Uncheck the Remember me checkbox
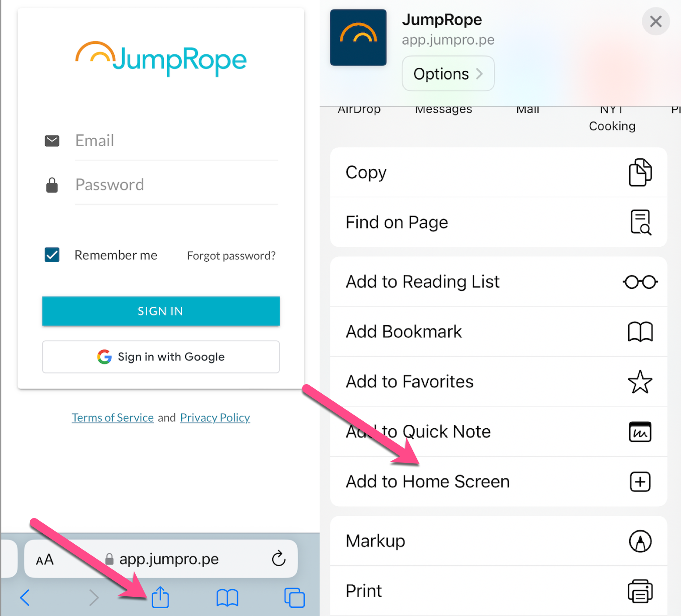 point(52,255)
